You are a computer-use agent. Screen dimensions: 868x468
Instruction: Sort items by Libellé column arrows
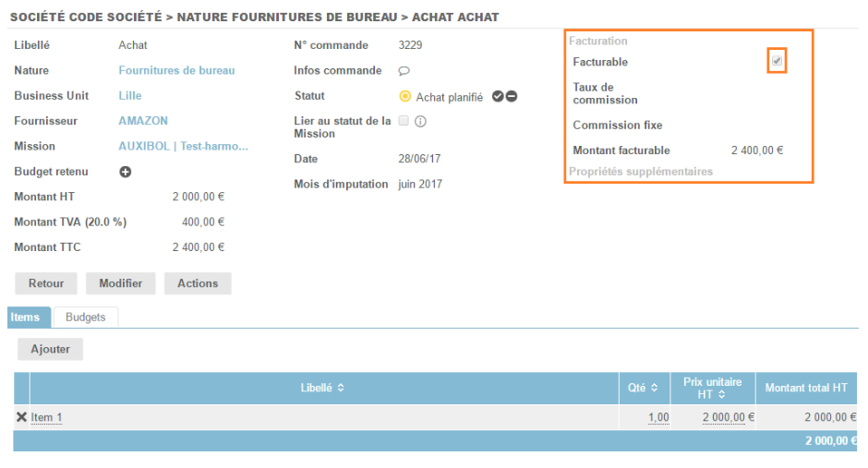coord(341,389)
